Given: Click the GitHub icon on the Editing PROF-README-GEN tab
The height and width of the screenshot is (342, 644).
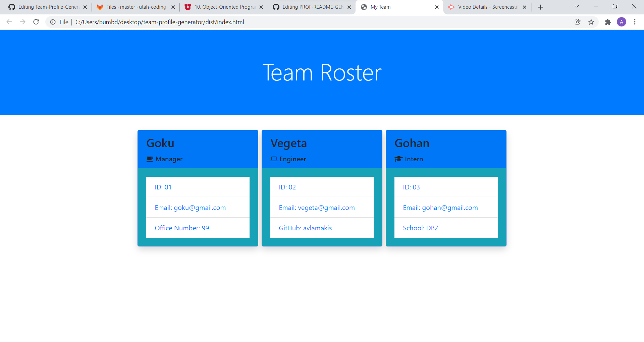Looking at the screenshot, I should tap(276, 7).
